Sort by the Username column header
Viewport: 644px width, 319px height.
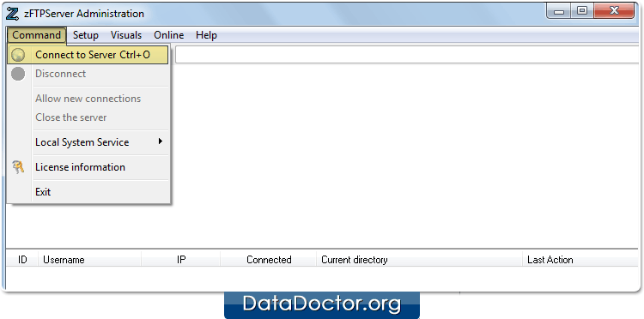point(89,260)
